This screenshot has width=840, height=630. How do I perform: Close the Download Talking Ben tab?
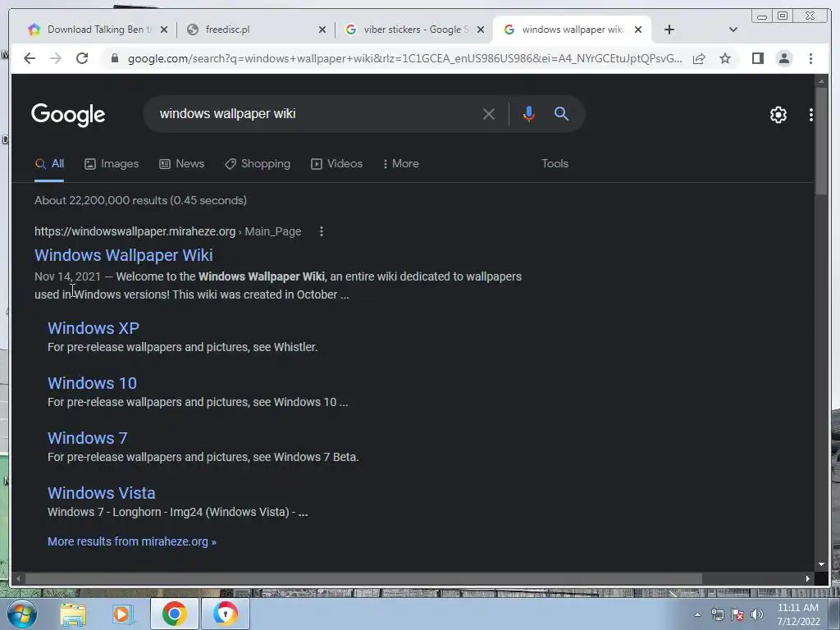[x=164, y=30]
